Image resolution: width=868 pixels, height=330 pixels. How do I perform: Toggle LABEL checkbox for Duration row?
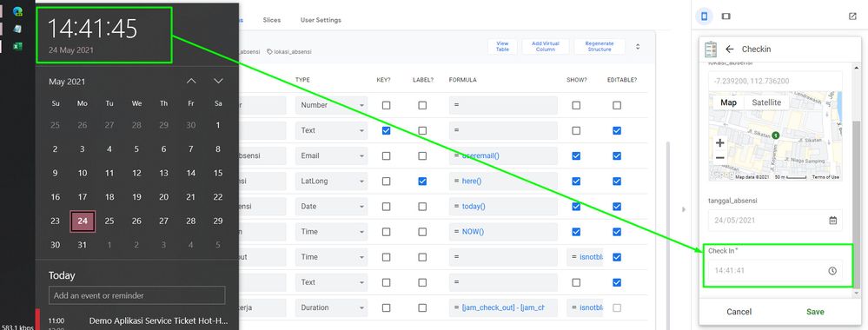pos(422,307)
